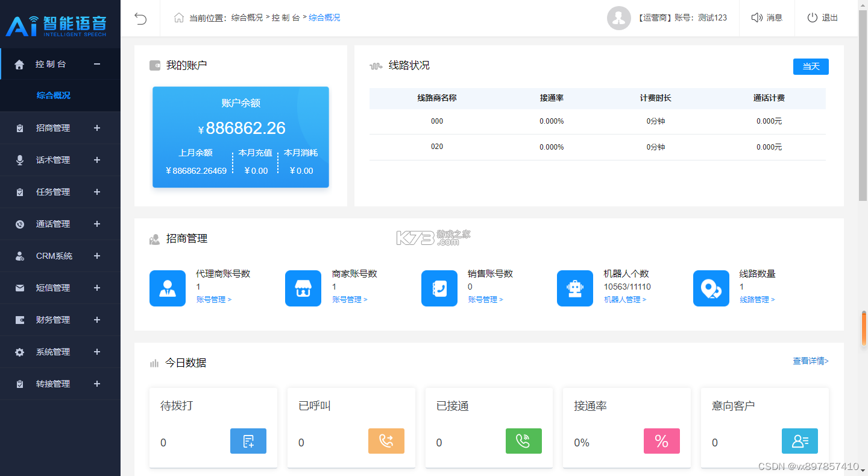The width and height of the screenshot is (868, 476).
Task: Expand the 通话管理 sidebar plus
Action: [x=97, y=224]
